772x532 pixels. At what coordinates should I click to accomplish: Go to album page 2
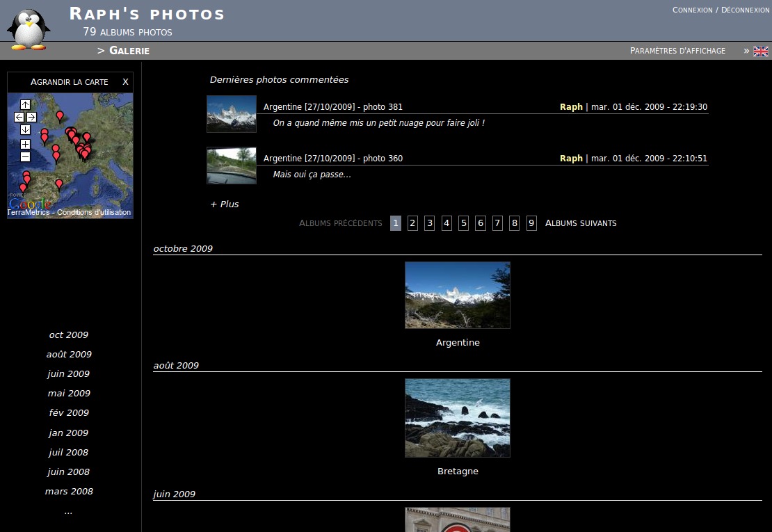click(412, 223)
